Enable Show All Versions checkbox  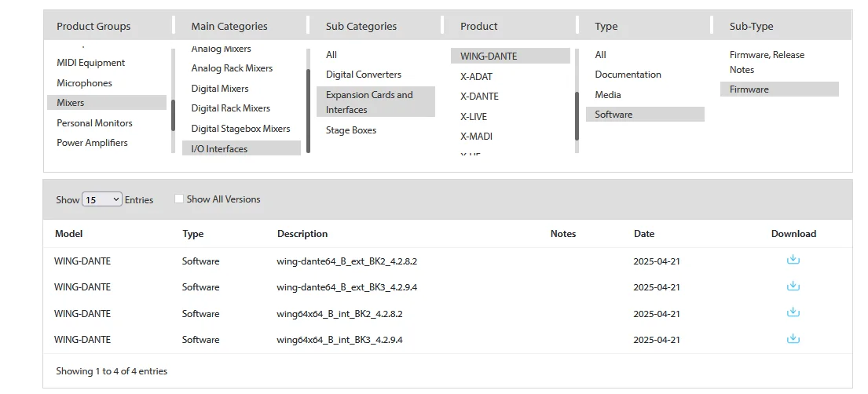(x=179, y=199)
